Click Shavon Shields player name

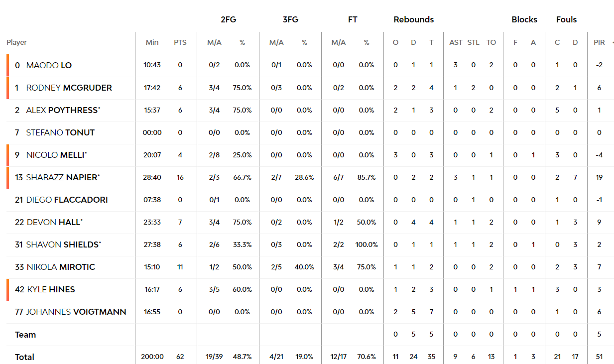(64, 244)
